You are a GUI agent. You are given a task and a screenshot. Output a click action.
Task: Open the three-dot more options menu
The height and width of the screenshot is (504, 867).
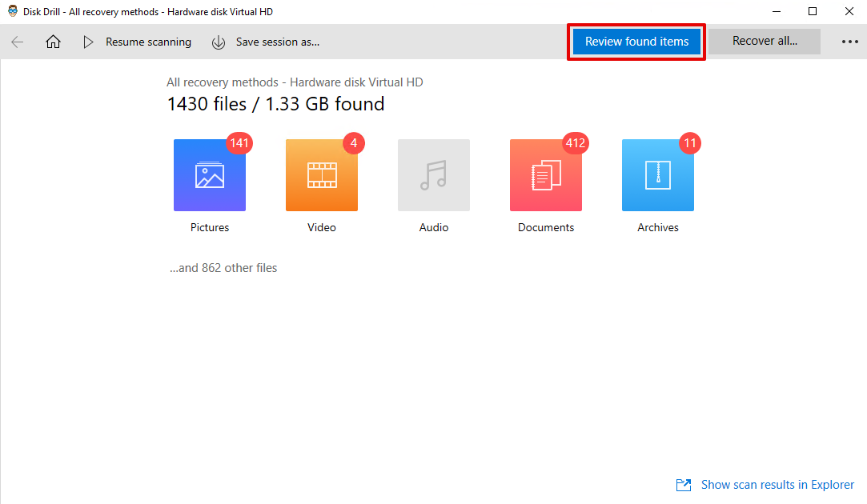(x=849, y=42)
